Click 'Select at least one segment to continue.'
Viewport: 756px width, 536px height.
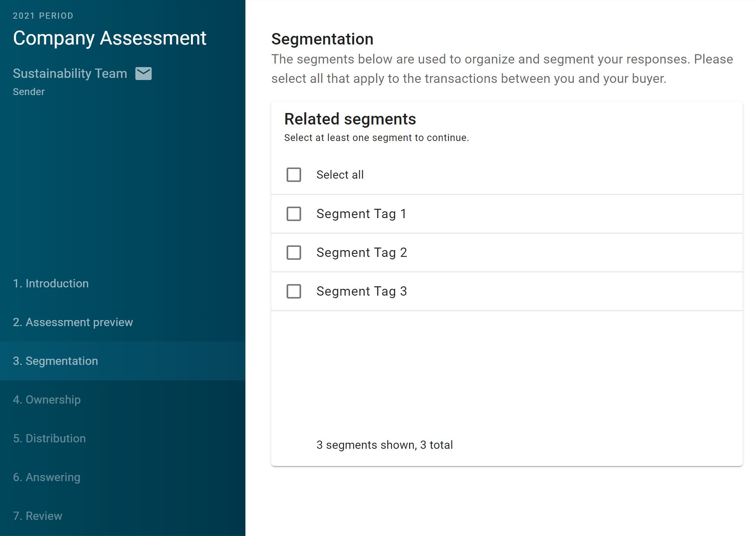376,138
